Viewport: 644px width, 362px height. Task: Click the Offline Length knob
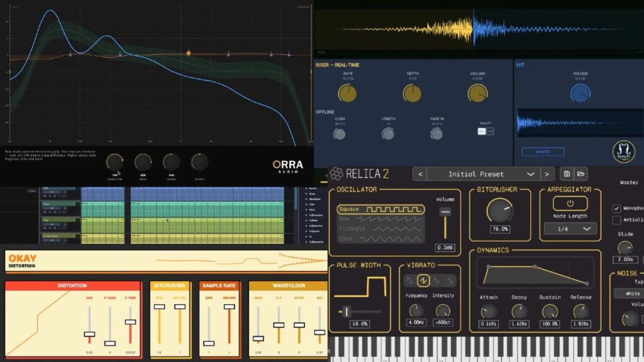pyautogui.click(x=388, y=134)
